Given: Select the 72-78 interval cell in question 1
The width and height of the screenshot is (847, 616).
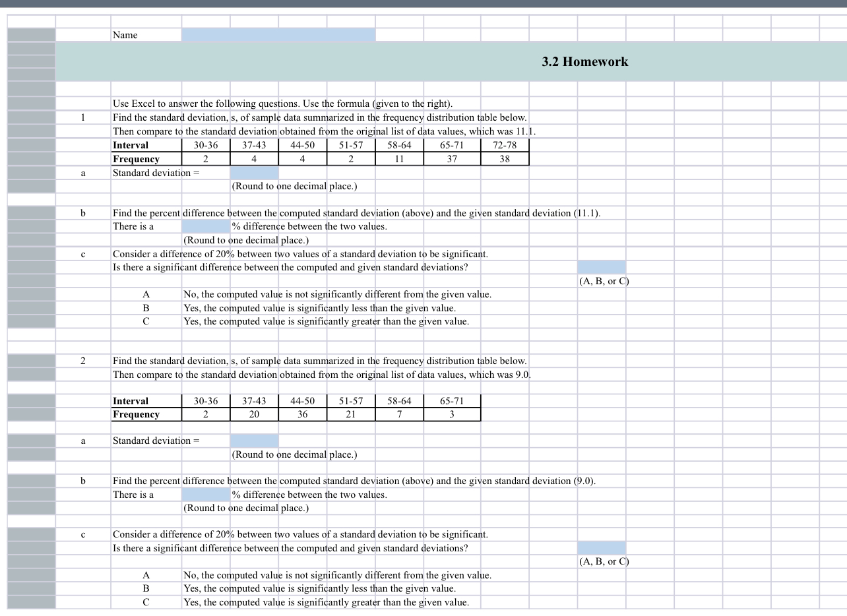Looking at the screenshot, I should [x=505, y=145].
